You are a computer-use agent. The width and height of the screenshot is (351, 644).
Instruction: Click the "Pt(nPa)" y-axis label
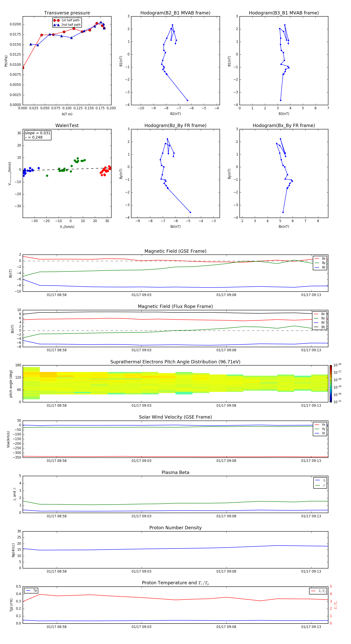6,61
